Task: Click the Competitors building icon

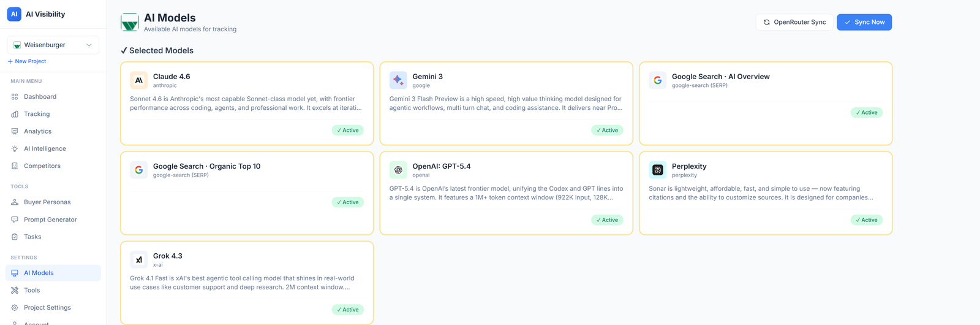Action: [x=15, y=166]
